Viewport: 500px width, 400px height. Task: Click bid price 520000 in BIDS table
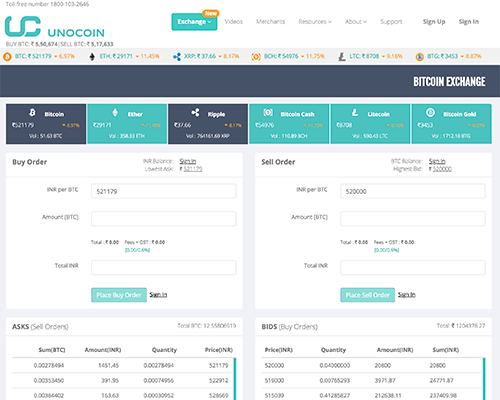(274, 366)
